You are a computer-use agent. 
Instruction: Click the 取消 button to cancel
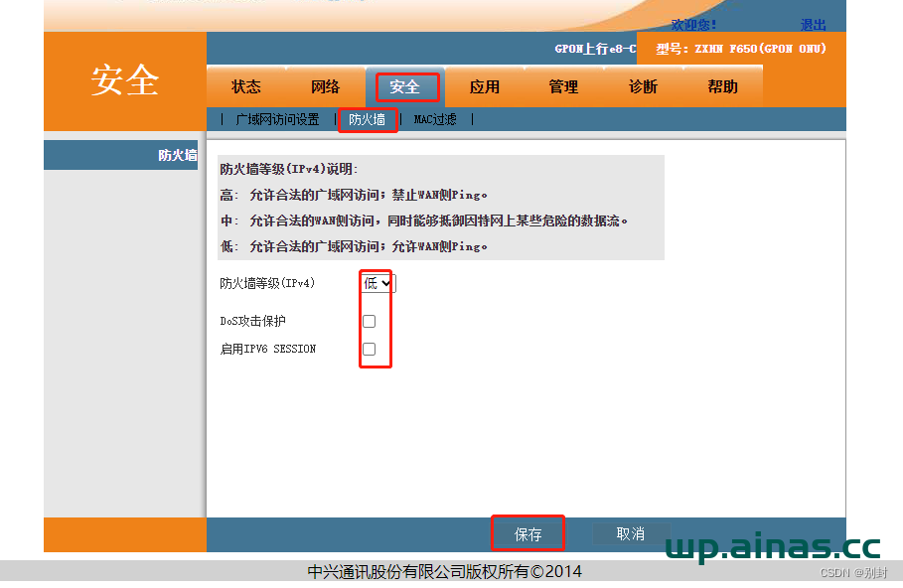pyautogui.click(x=632, y=533)
